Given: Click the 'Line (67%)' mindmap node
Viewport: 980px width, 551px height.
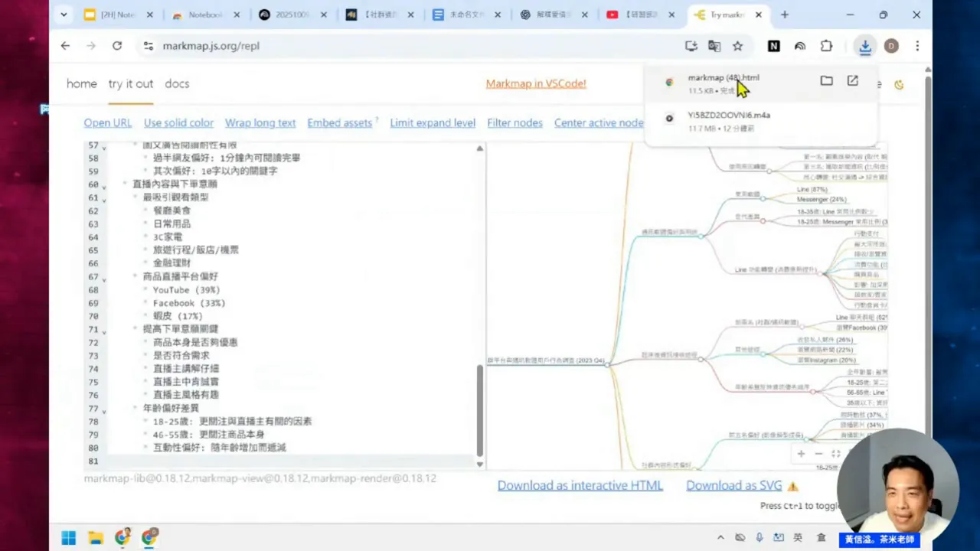Looking at the screenshot, I should tap(812, 189).
